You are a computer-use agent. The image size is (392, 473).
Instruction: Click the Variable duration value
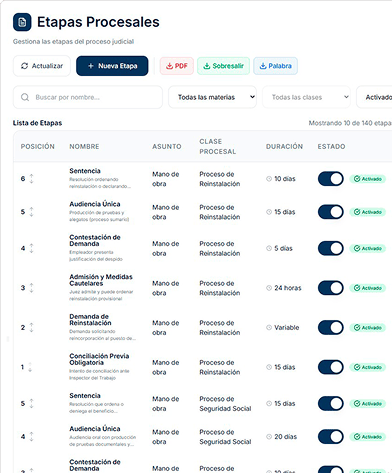tap(287, 328)
